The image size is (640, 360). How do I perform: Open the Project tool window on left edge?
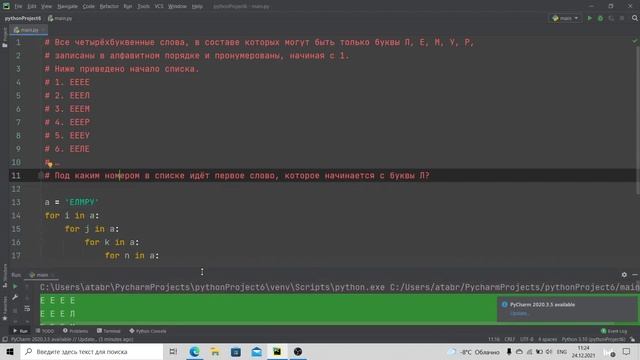click(x=4, y=38)
